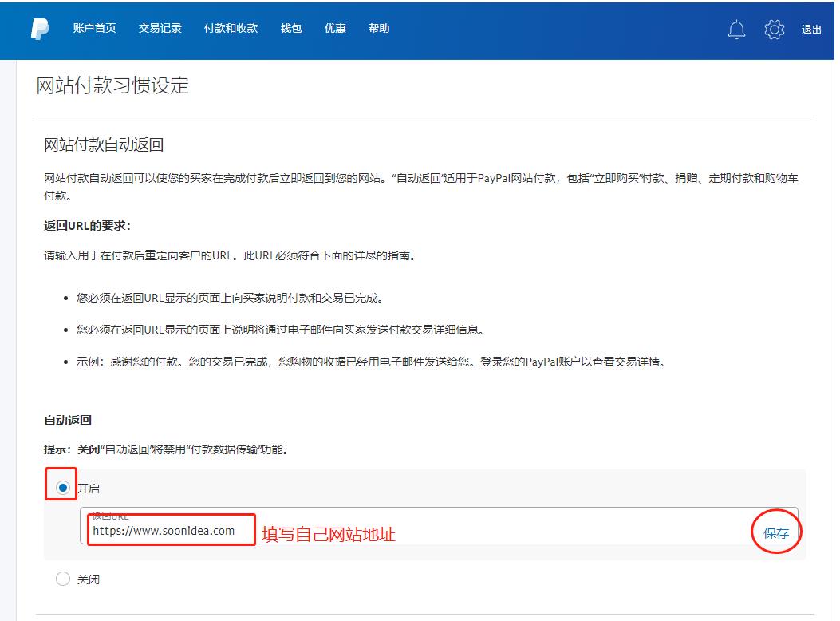840x621 pixels.
Task: Click the bold 自动返回 section label
Action: pos(68,420)
